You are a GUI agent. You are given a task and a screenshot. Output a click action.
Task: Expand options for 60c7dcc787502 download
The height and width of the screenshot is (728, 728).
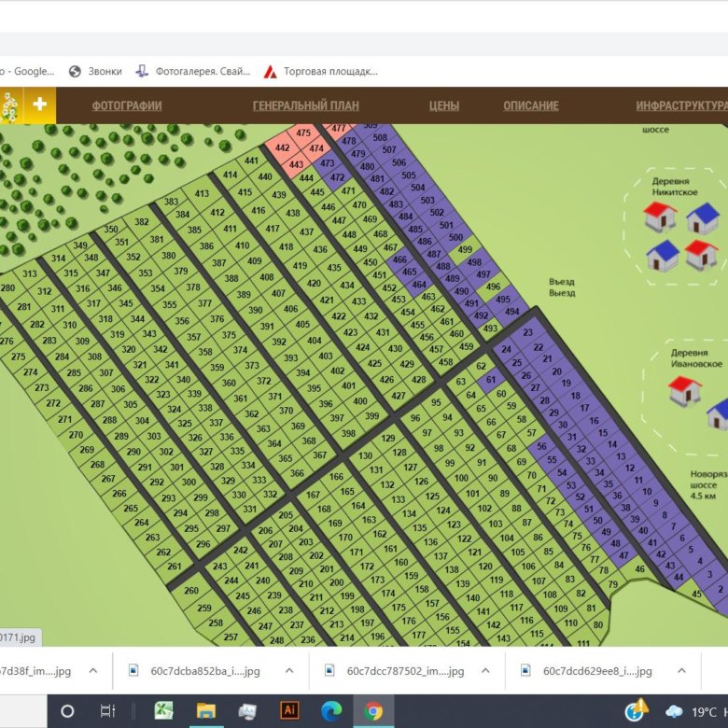[x=484, y=670]
